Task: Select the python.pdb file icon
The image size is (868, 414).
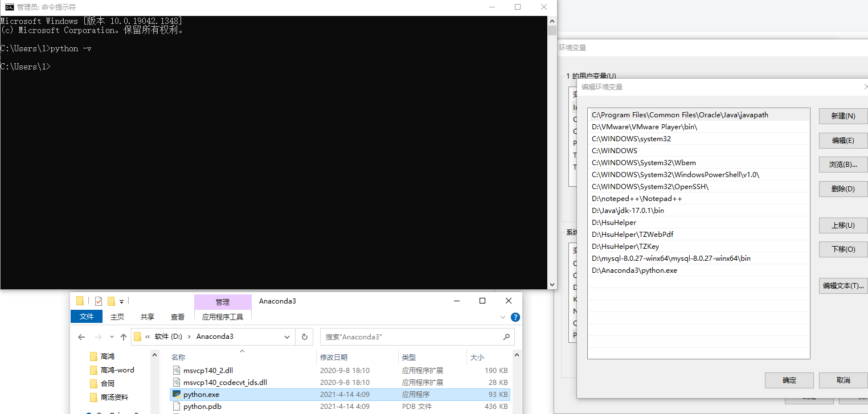Action: point(177,407)
